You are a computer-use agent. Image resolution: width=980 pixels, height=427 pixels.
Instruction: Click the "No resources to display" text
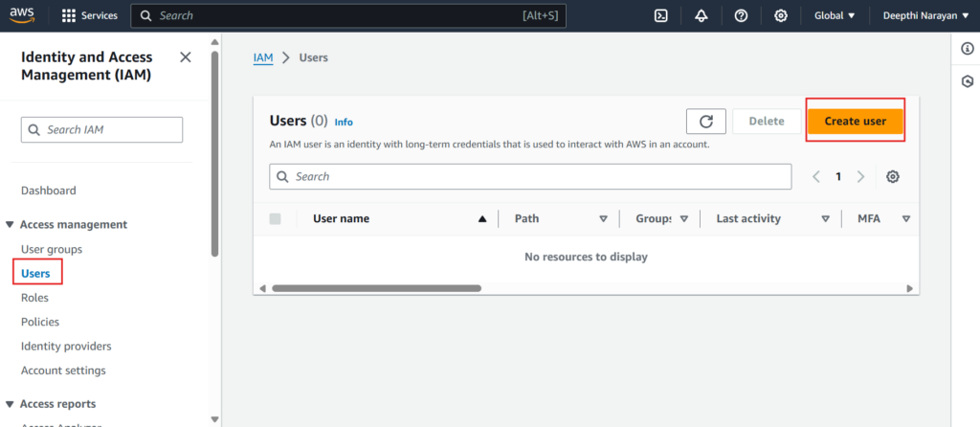click(587, 257)
